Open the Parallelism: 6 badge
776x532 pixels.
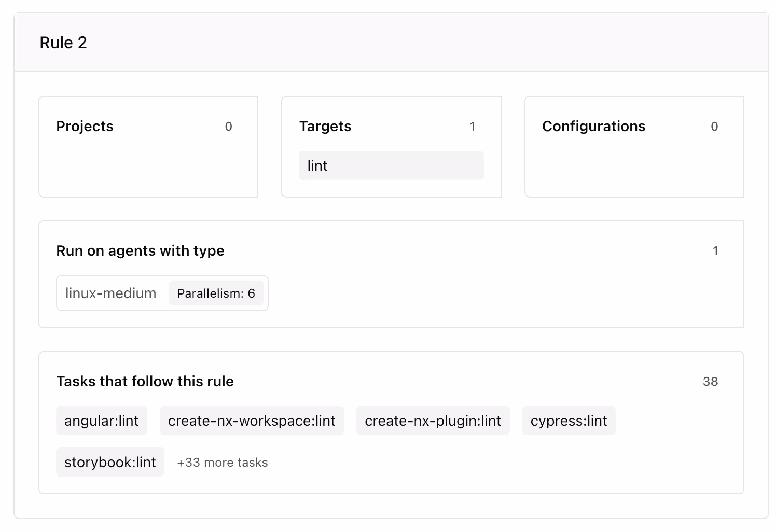pos(217,293)
